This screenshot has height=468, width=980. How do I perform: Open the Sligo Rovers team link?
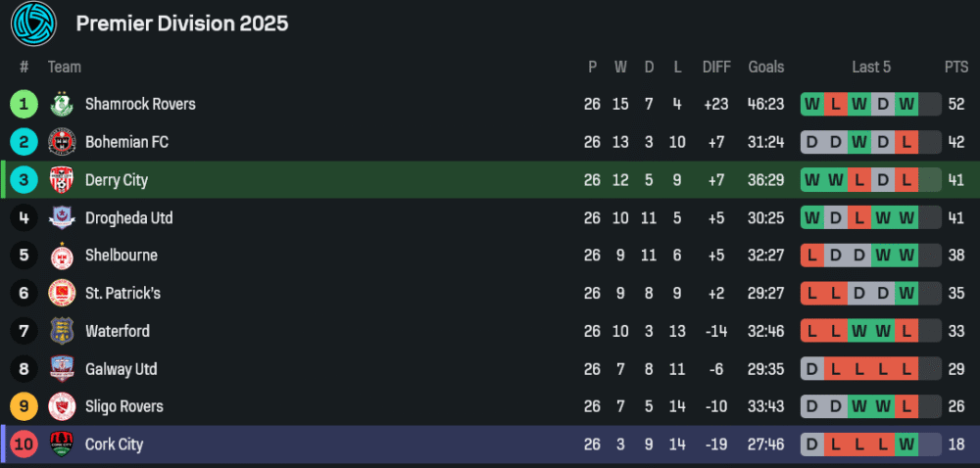click(123, 406)
